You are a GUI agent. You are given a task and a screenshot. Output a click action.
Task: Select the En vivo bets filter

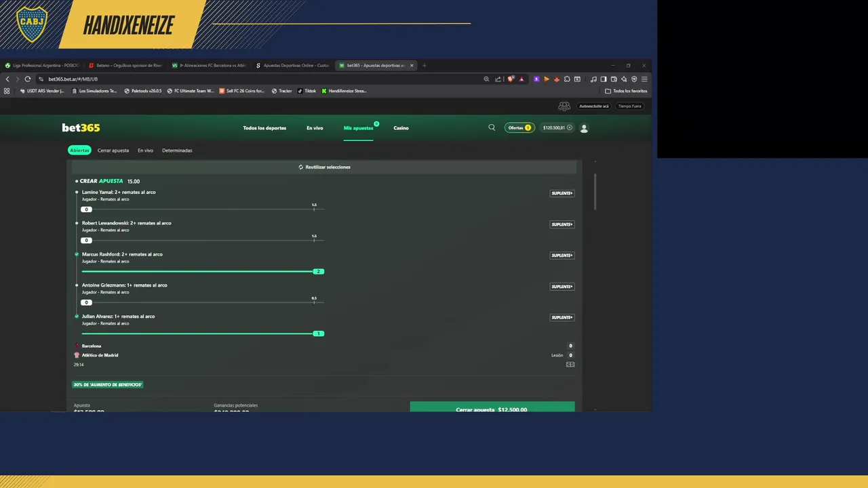(x=145, y=150)
